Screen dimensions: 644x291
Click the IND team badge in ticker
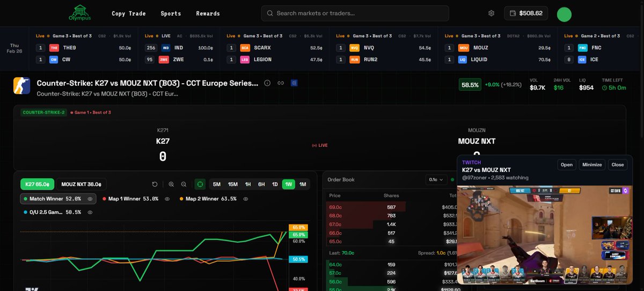tap(166, 48)
